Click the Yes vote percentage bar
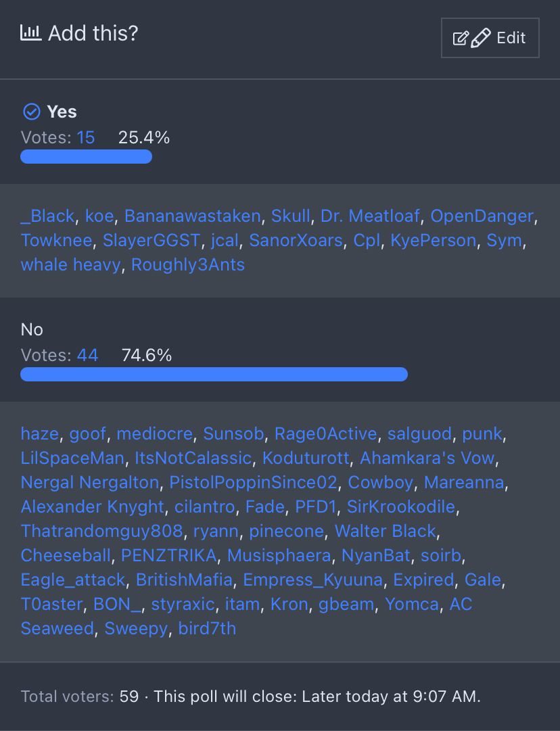Screen dimensions: 560x731 pos(86,157)
